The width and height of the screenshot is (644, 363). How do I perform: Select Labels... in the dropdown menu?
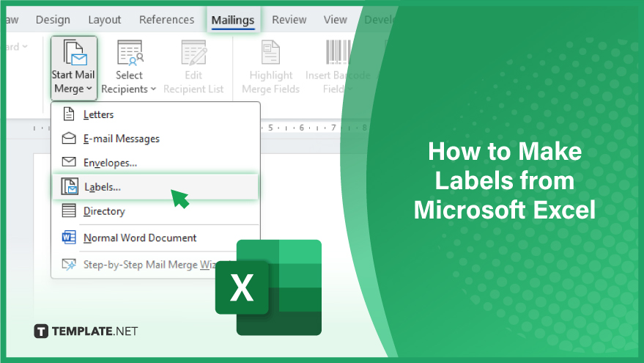pyautogui.click(x=155, y=187)
